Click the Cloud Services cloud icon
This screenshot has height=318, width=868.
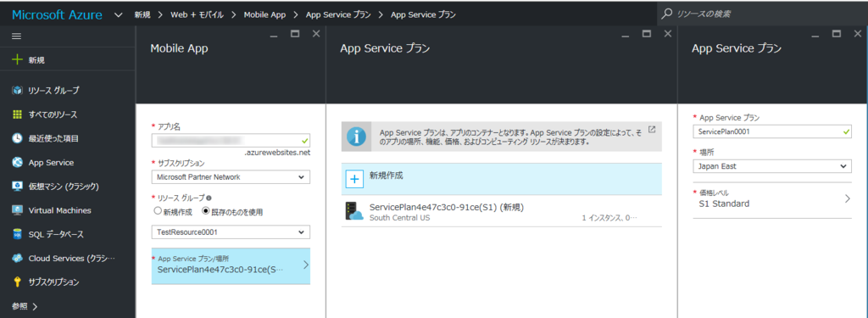click(x=17, y=258)
